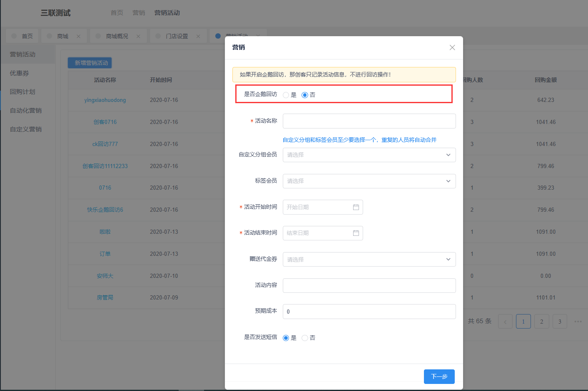Open calendar icon in 活动开始时间 field
The image size is (588, 391).
click(x=356, y=207)
